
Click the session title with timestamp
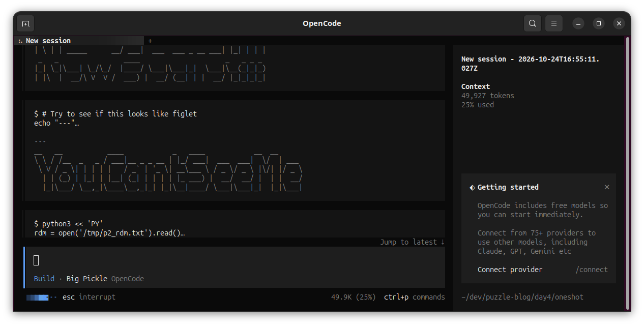tap(531, 64)
